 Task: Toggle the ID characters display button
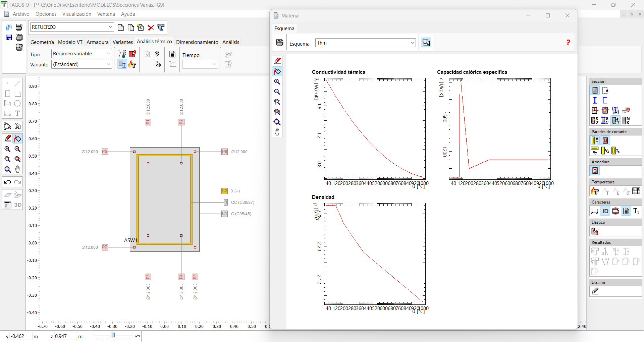(605, 211)
